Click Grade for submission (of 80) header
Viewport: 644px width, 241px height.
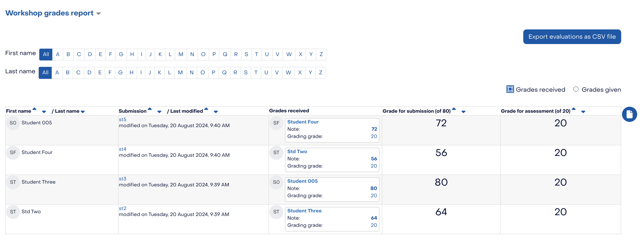coord(417,111)
